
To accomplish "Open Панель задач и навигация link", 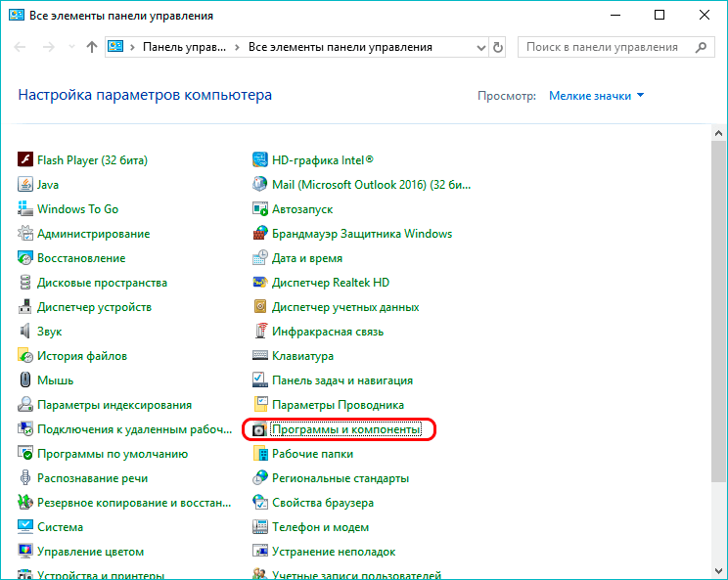I will [342, 380].
